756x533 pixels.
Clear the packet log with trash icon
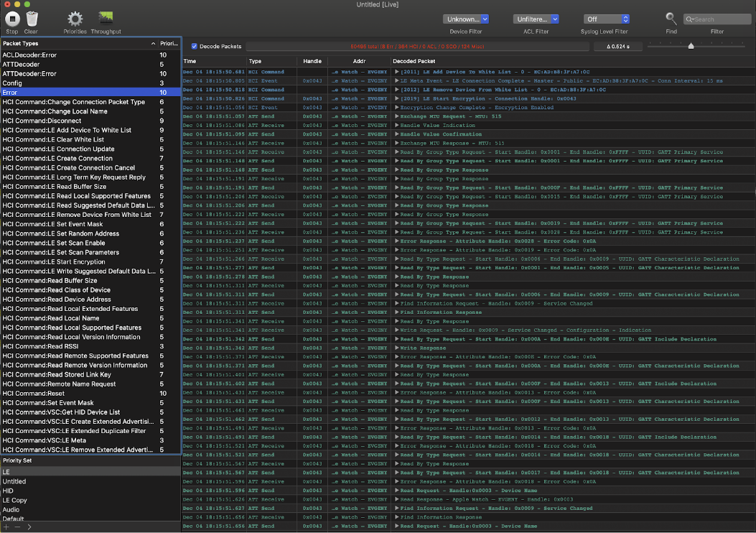32,19
